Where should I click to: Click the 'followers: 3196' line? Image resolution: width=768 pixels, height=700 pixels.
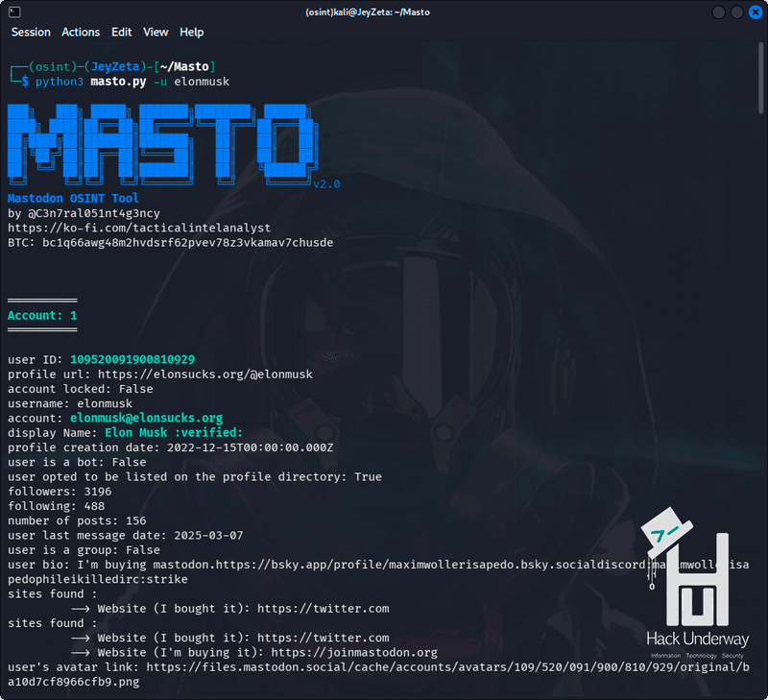(60, 492)
